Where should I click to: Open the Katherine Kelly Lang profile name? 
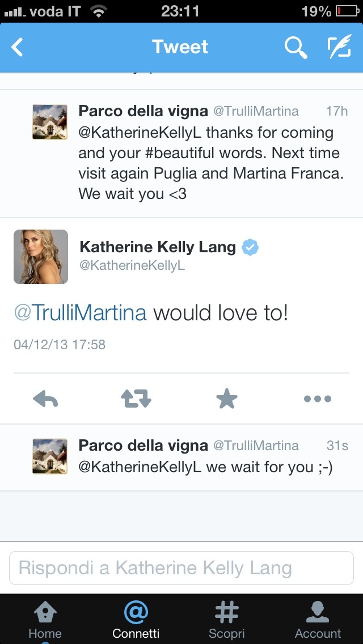click(x=158, y=247)
